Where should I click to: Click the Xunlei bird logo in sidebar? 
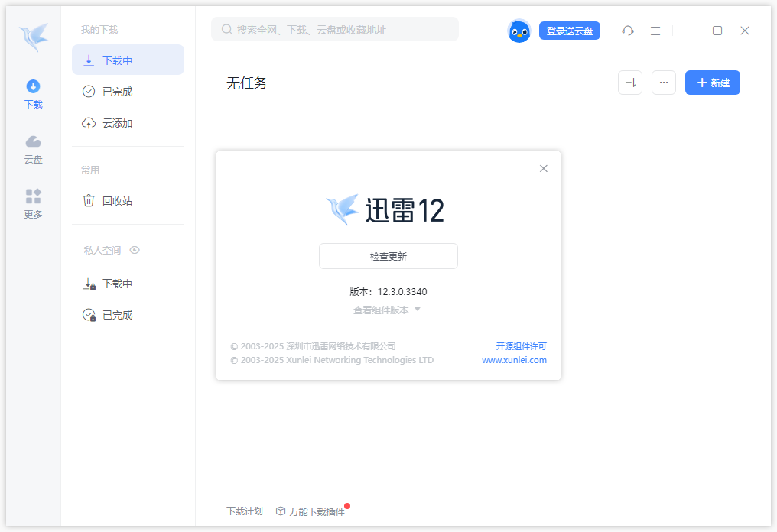[34, 36]
